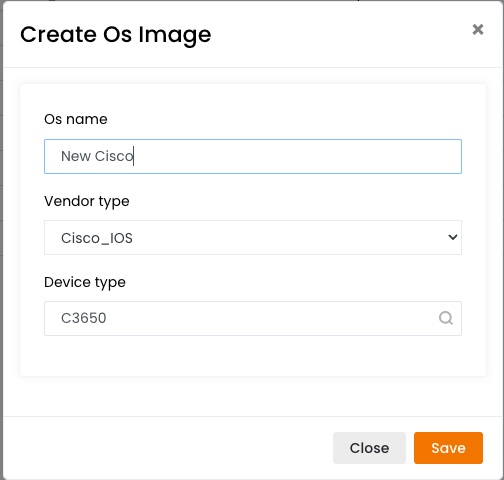Click the gray Close button
This screenshot has width=504, height=480.
(x=369, y=448)
